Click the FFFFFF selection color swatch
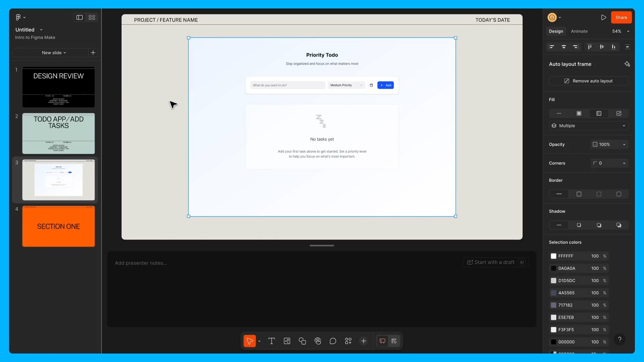Viewport: 644px width, 362px height. (x=553, y=256)
